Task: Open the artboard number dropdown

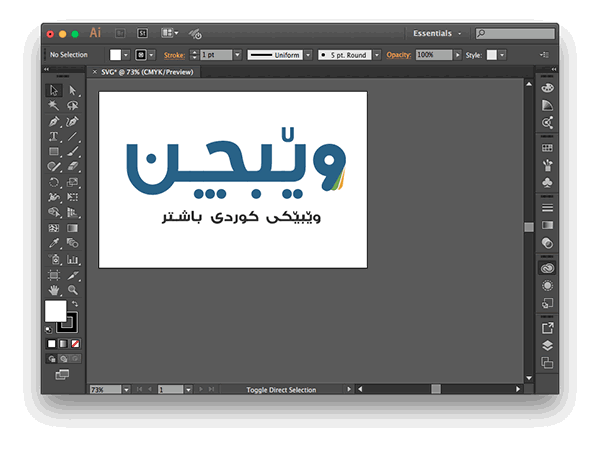Action: click(188, 390)
